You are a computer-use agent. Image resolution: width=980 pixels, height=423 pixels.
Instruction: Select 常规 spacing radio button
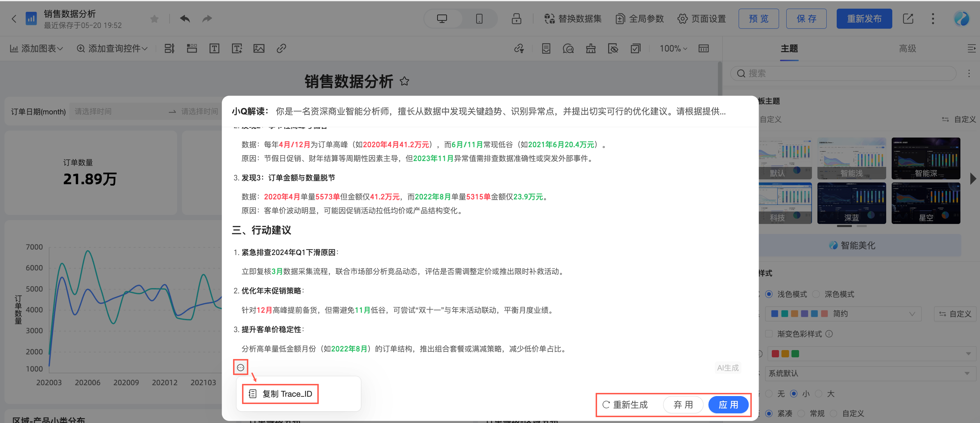pyautogui.click(x=801, y=413)
